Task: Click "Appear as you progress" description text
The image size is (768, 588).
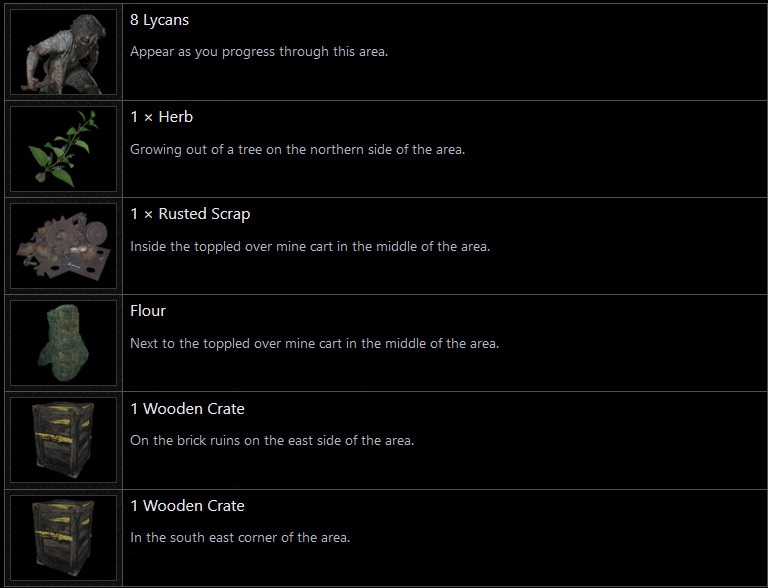Action: [259, 51]
